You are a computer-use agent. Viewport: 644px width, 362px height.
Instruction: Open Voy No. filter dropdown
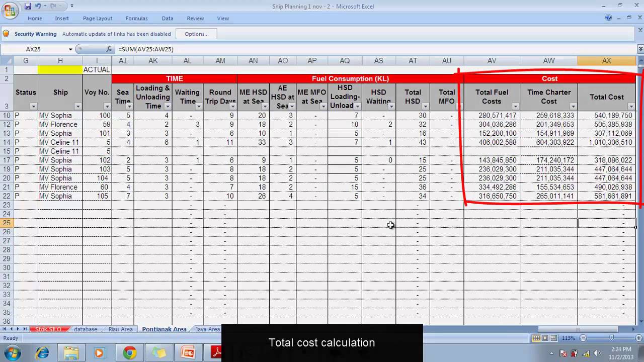point(107,106)
